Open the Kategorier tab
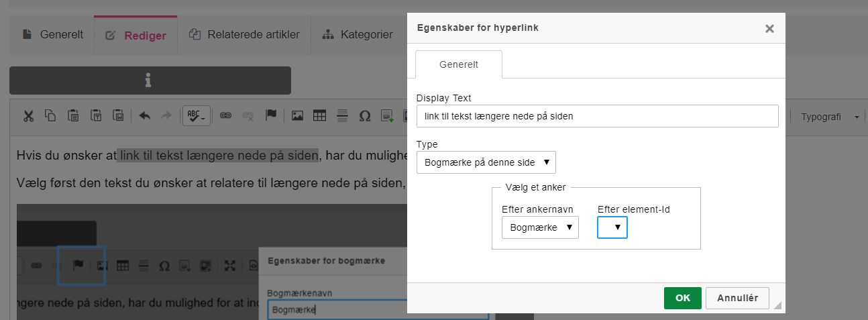The image size is (868, 320). coord(358,35)
